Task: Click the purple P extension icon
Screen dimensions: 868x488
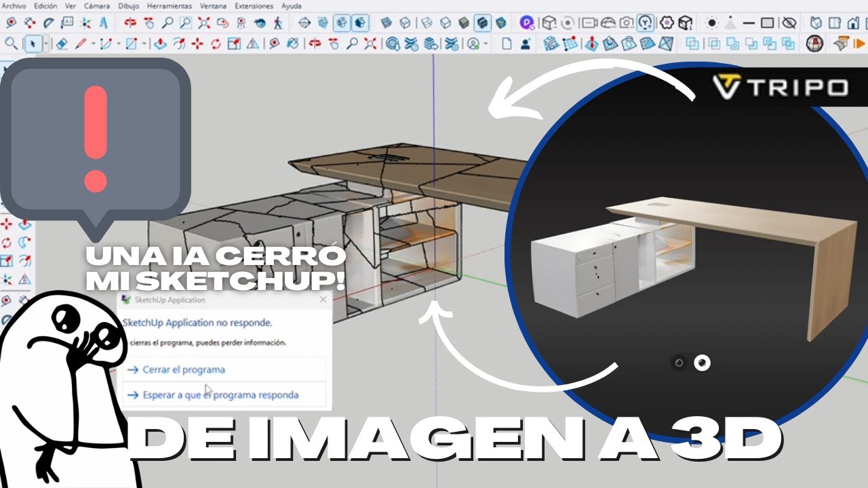Action: coord(526,22)
